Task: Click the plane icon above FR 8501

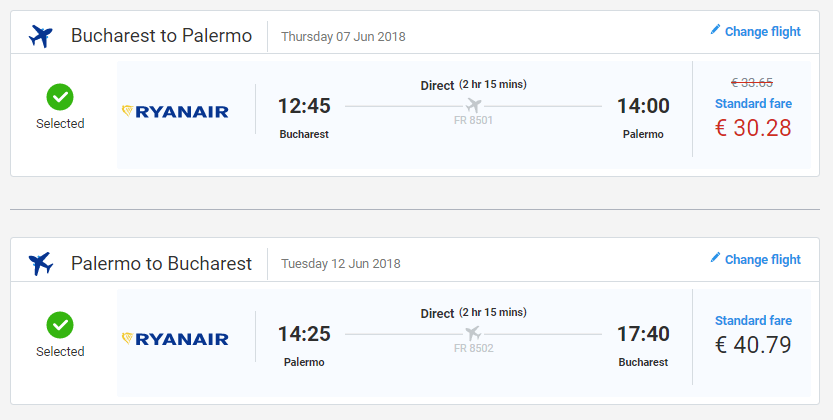Action: (474, 105)
